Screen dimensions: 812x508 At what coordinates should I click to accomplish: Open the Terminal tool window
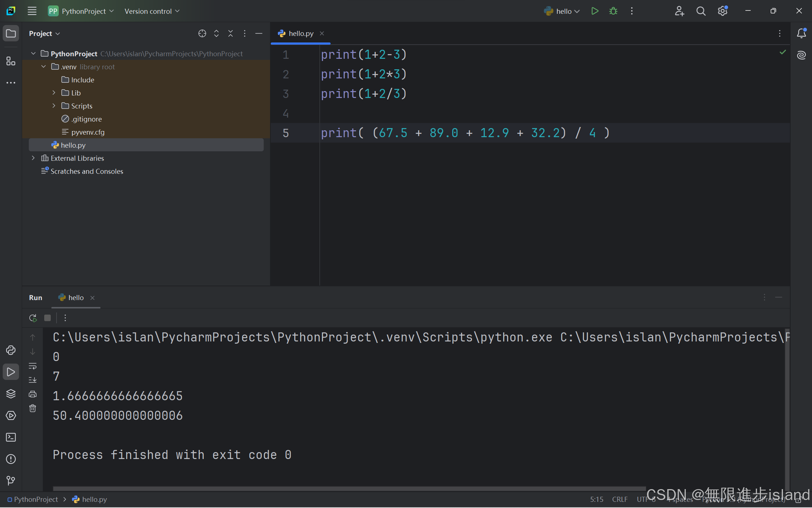click(x=11, y=437)
